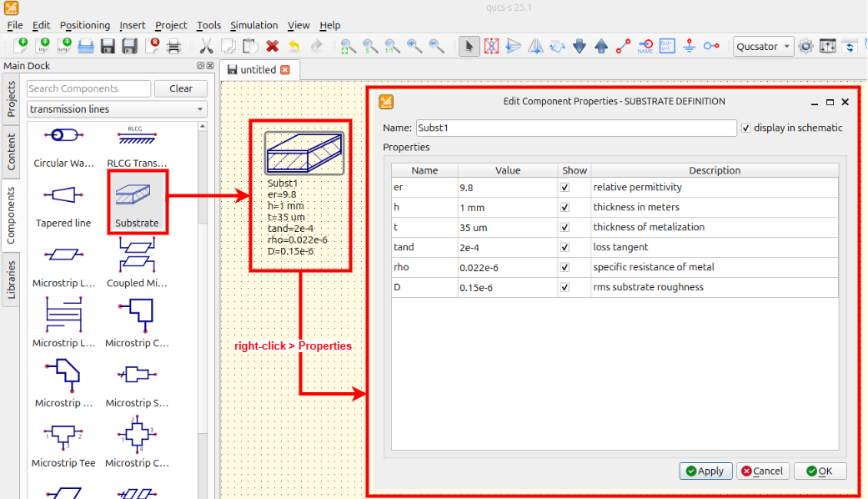Image resolution: width=868 pixels, height=499 pixels.
Task: Click the er value cell 9.8
Action: tap(507, 187)
